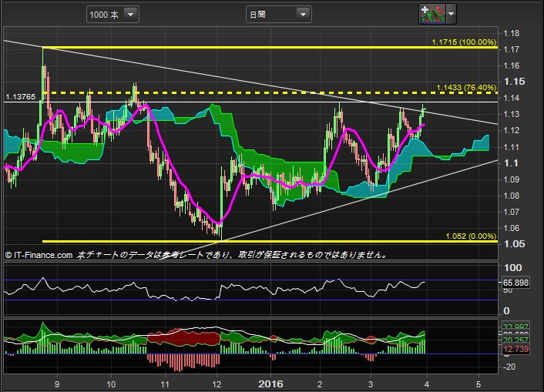Click the green 20.257 indicator value
Viewport: 544px width, 392px height.
[x=515, y=340]
